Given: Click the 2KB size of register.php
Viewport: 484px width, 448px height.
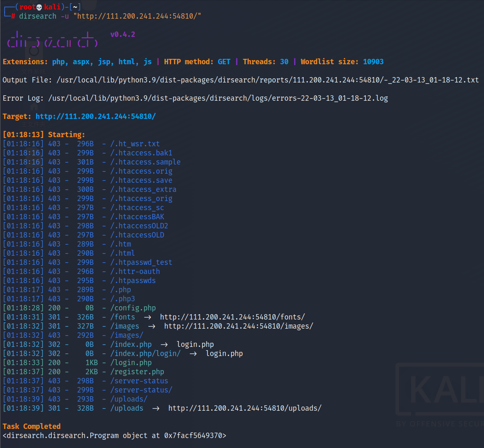Looking at the screenshot, I should [91, 371].
